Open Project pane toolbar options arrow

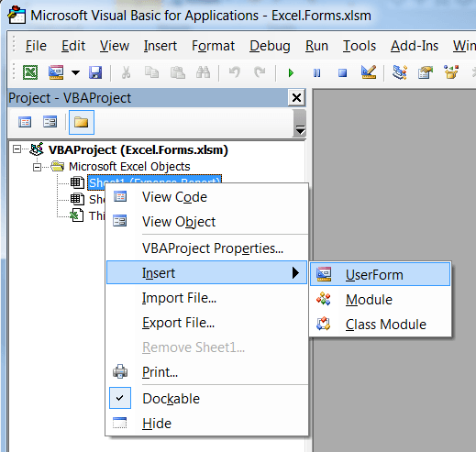point(300,131)
